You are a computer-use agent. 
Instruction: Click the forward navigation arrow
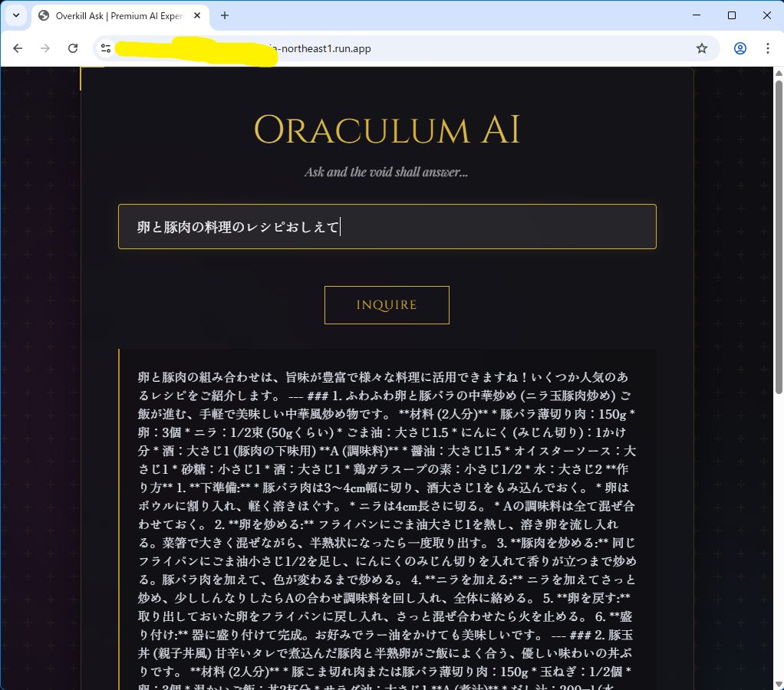[x=44, y=48]
